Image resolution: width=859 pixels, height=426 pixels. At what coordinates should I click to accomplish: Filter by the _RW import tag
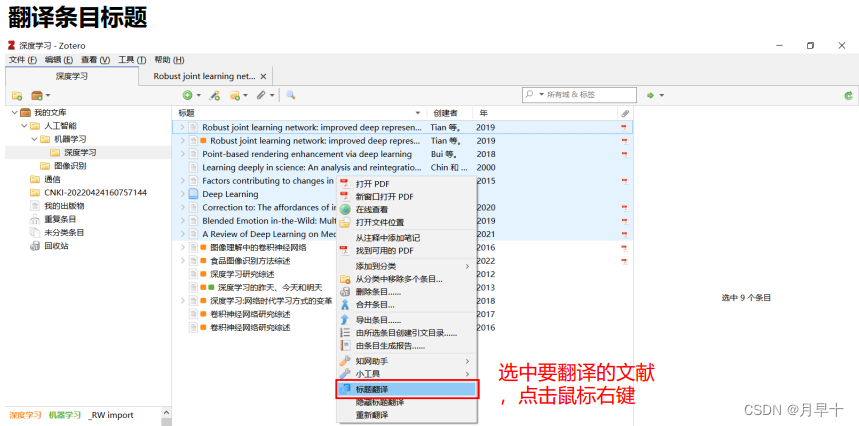pos(111,415)
